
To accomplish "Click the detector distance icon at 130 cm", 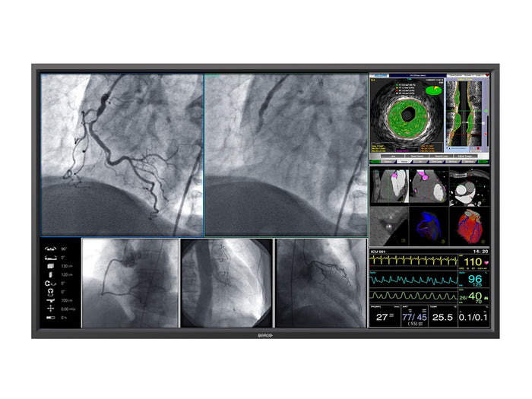I will point(51,266).
